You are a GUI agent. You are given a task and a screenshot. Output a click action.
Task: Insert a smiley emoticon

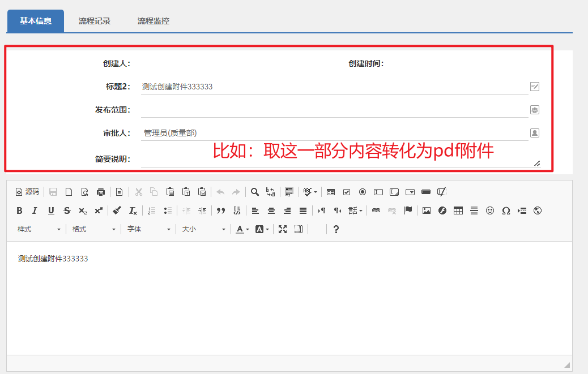pos(490,210)
